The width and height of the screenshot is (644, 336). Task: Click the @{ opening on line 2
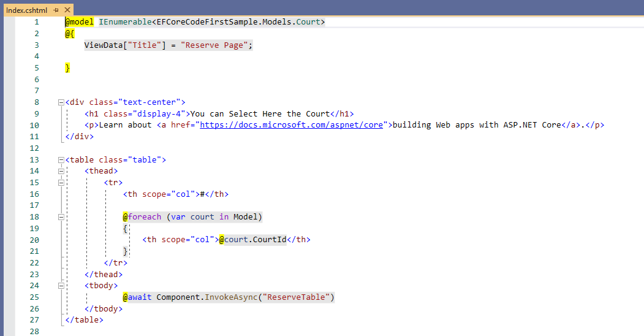pos(69,34)
